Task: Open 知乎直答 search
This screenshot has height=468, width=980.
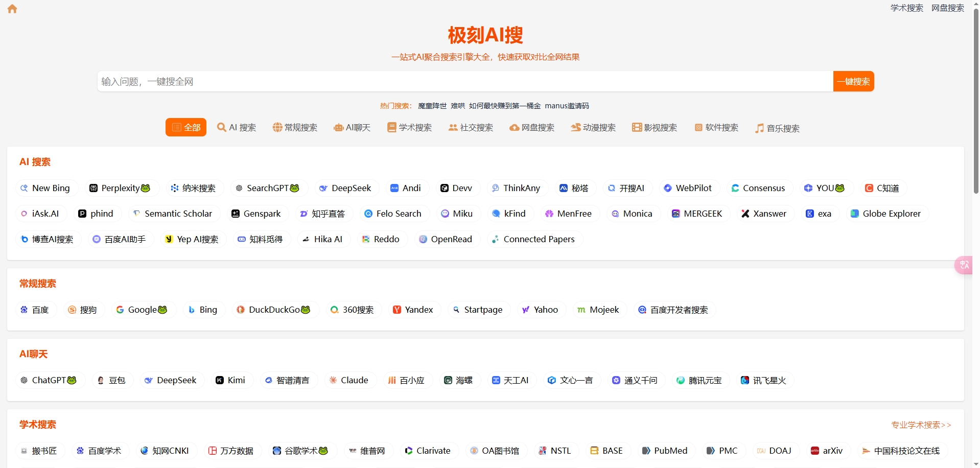Action: coord(323,214)
